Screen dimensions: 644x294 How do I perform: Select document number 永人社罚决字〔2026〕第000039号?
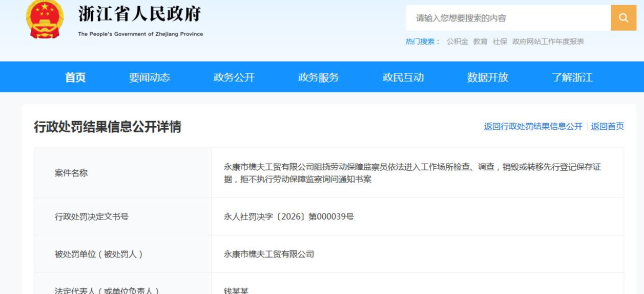click(x=288, y=217)
